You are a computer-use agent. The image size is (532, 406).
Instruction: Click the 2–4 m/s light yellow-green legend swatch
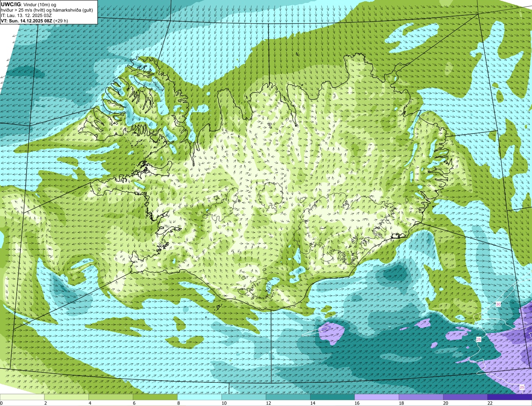pyautogui.click(x=66, y=397)
